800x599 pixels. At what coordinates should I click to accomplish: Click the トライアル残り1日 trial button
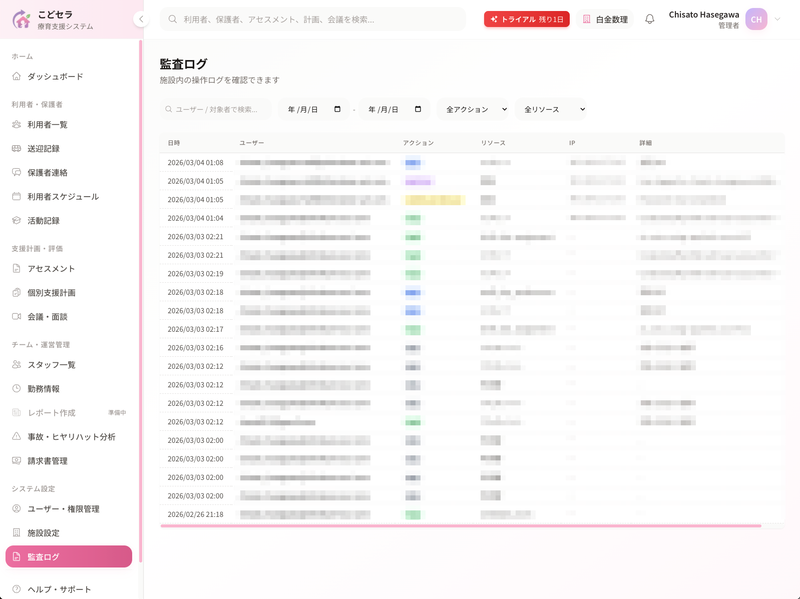coord(527,17)
